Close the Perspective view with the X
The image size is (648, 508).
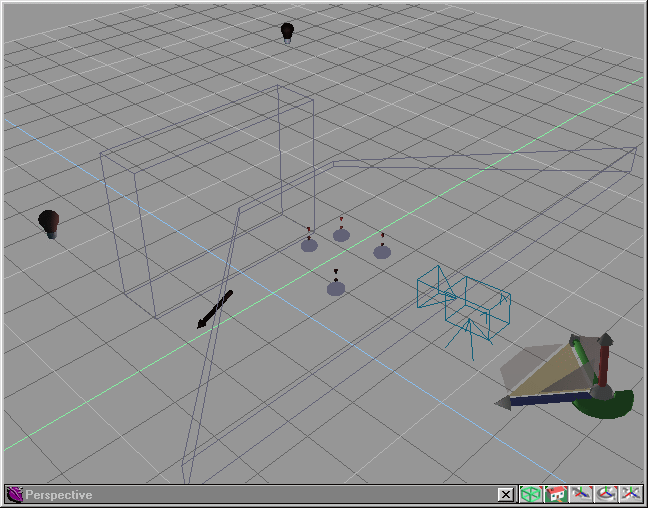click(x=505, y=494)
